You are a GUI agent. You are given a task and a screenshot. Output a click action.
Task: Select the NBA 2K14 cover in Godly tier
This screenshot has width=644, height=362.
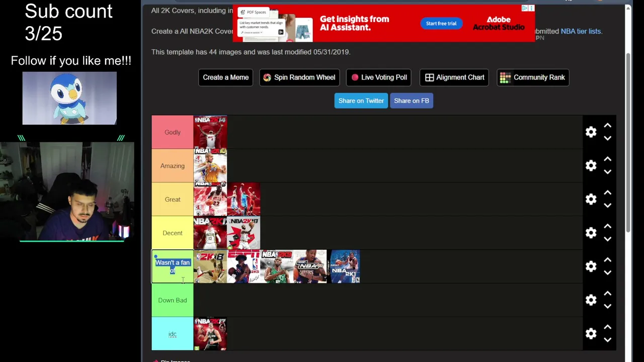pyautogui.click(x=210, y=132)
